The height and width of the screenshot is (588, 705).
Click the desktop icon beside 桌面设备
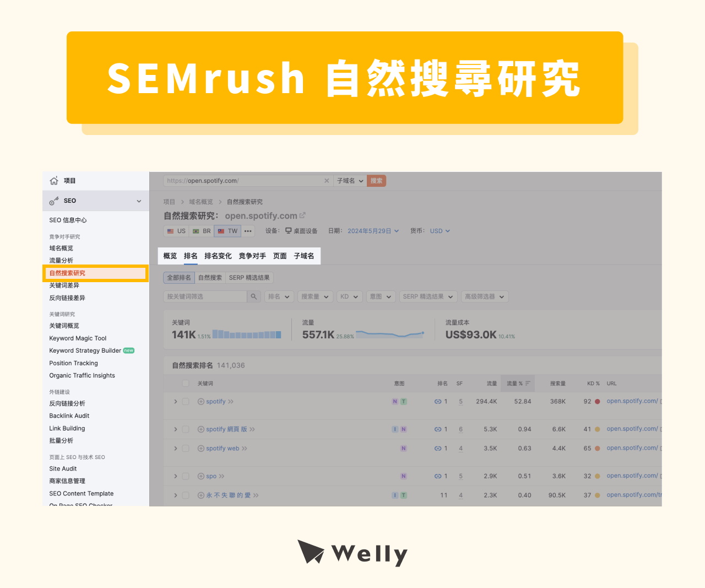point(288,231)
